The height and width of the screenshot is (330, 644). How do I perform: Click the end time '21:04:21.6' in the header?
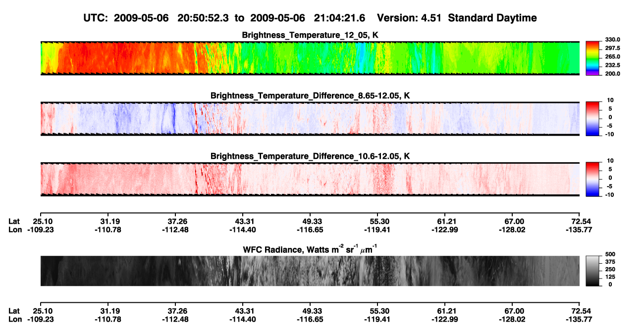click(x=340, y=18)
